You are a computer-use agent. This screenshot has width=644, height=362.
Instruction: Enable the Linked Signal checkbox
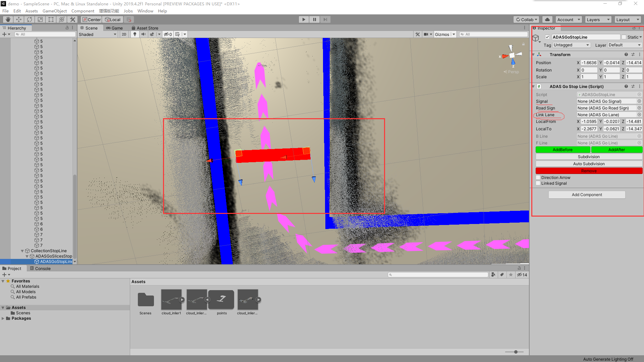coord(538,183)
